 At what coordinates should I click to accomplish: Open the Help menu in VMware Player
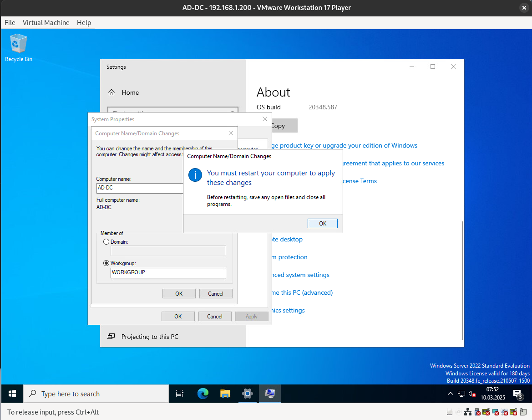(84, 23)
